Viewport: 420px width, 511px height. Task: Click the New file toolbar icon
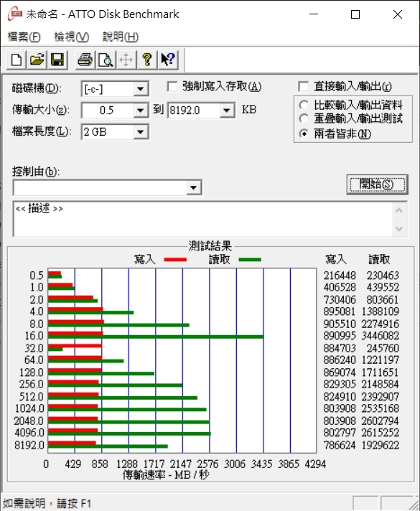pyautogui.click(x=17, y=60)
